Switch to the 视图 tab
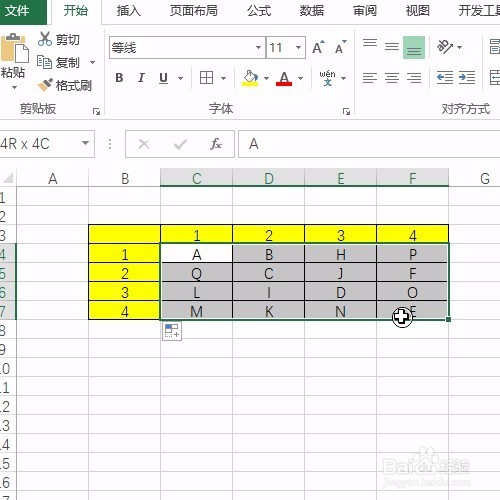The width and height of the screenshot is (500, 500). pos(417,11)
